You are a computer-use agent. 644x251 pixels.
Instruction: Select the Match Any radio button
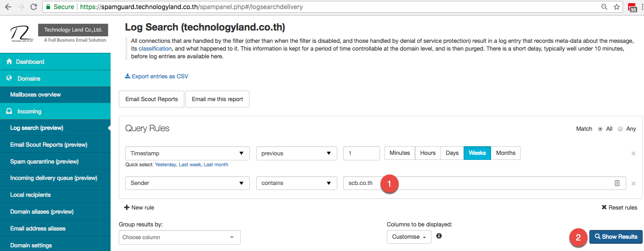pyautogui.click(x=620, y=129)
